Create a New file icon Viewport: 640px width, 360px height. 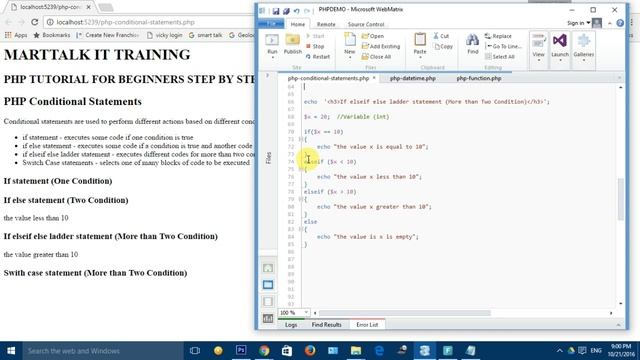350,40
